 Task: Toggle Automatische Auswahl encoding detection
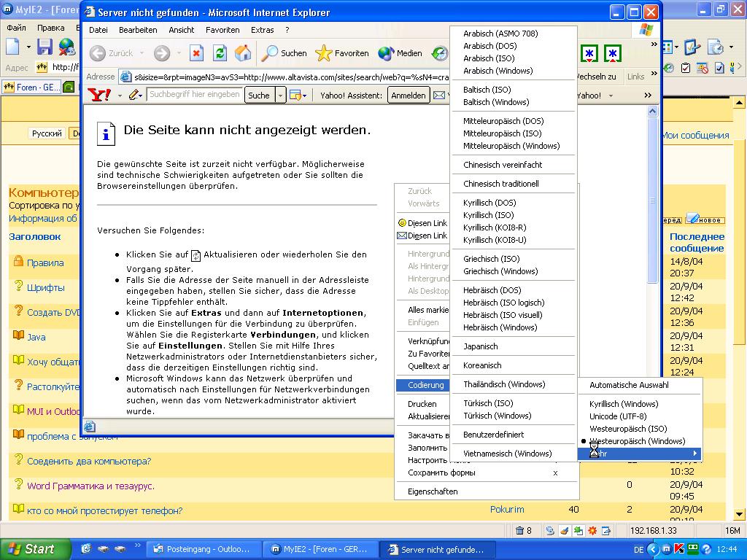coord(629,385)
